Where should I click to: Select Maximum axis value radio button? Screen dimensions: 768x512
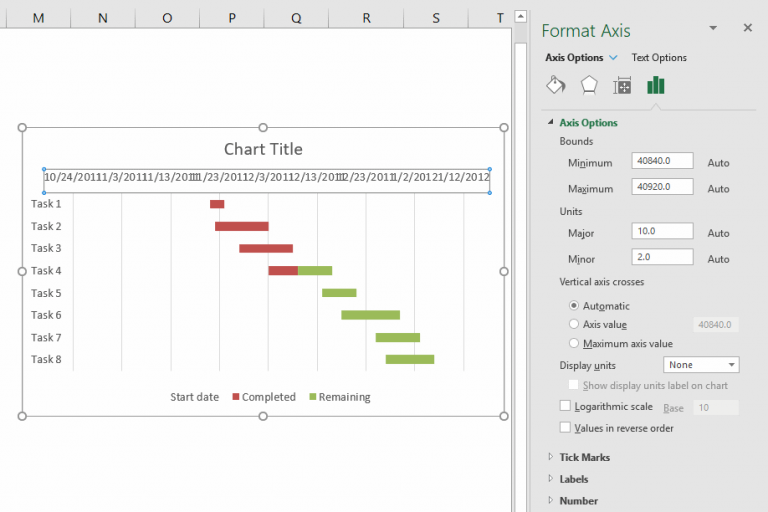coord(574,343)
